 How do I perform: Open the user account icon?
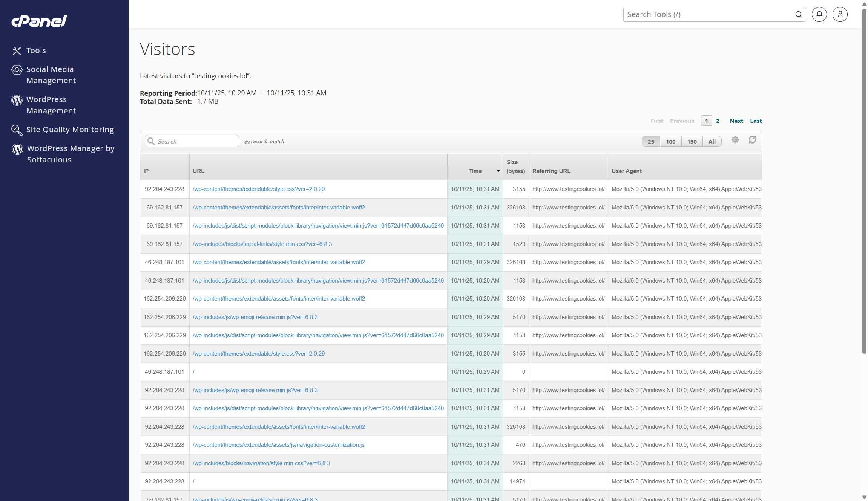coord(840,14)
